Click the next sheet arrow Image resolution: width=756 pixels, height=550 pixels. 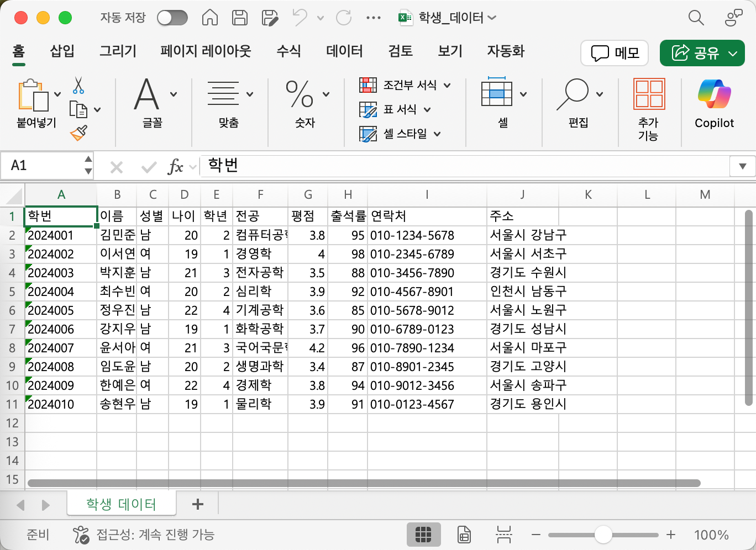point(46,505)
